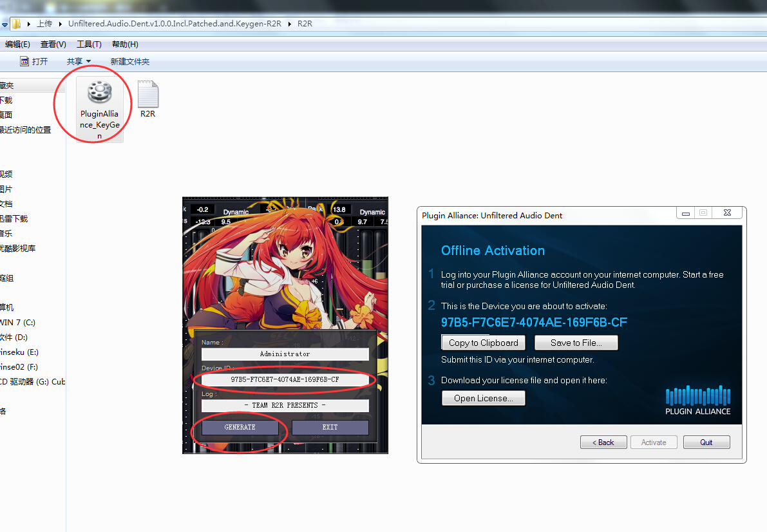Click the EXIT button in keygen
This screenshot has height=532, width=767.
[x=330, y=427]
